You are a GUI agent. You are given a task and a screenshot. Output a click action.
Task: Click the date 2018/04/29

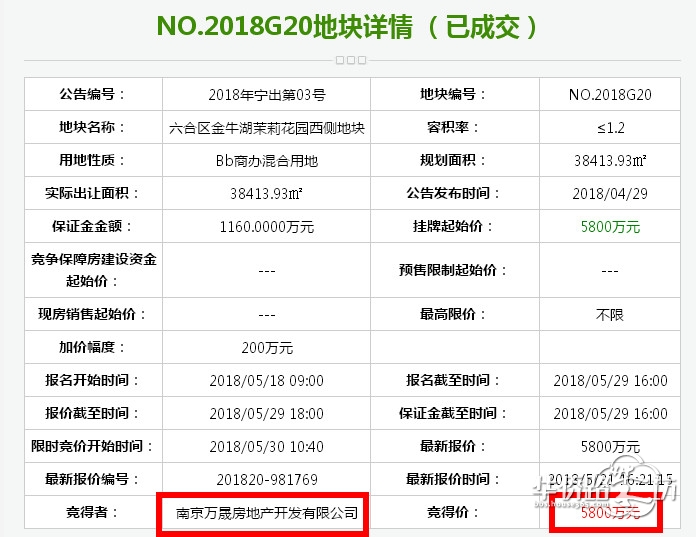tap(610, 193)
